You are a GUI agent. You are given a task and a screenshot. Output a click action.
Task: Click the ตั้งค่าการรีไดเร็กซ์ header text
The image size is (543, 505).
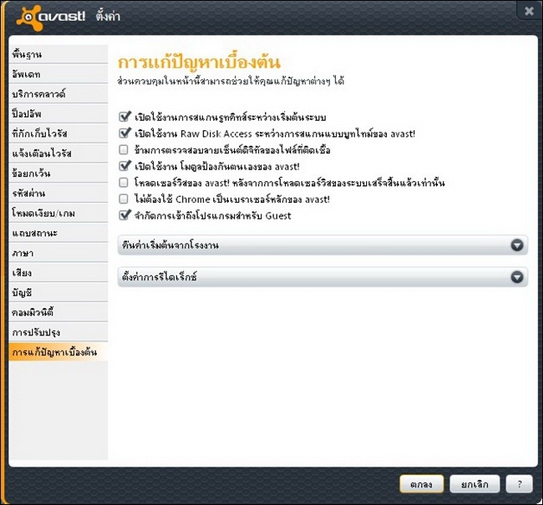(x=159, y=277)
